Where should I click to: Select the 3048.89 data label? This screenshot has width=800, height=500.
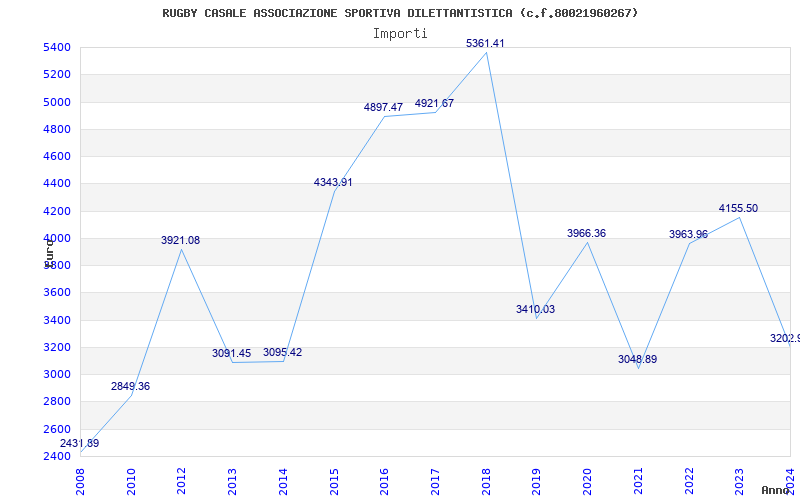tap(638, 359)
